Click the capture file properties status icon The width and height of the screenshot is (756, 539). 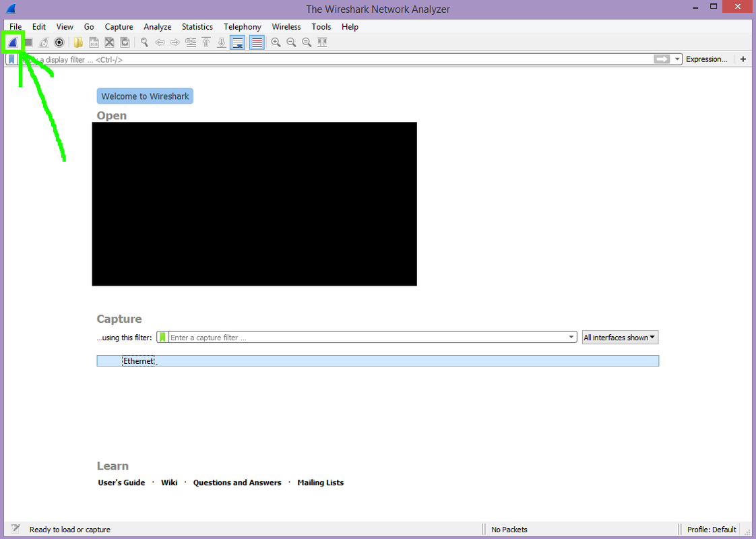click(15, 529)
